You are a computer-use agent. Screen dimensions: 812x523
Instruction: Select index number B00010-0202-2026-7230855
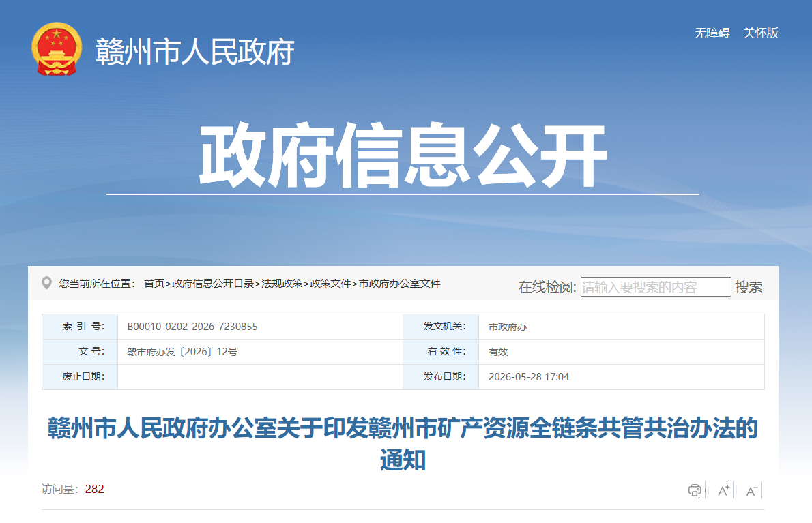(x=192, y=327)
